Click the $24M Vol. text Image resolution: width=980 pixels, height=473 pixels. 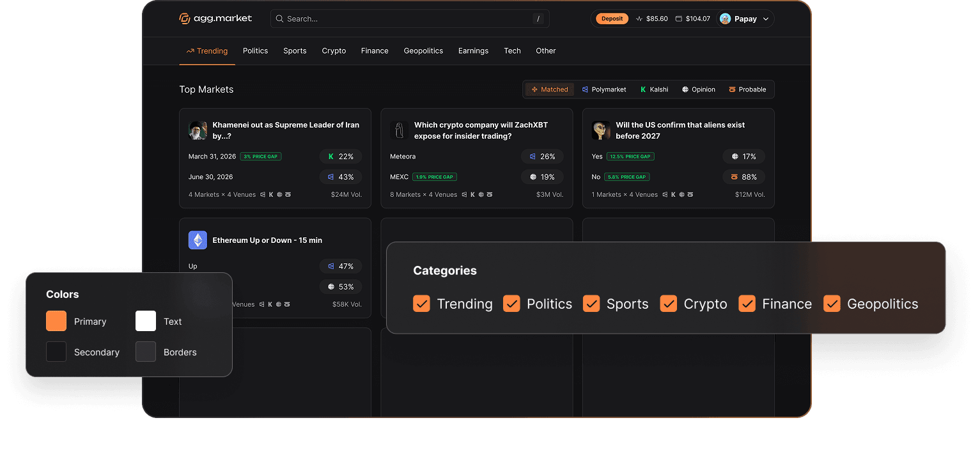pyautogui.click(x=346, y=195)
